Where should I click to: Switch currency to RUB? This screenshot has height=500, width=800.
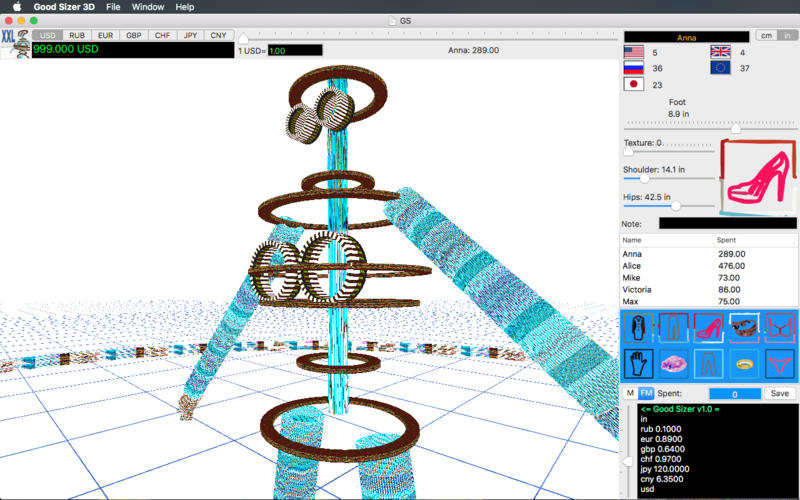tap(77, 35)
